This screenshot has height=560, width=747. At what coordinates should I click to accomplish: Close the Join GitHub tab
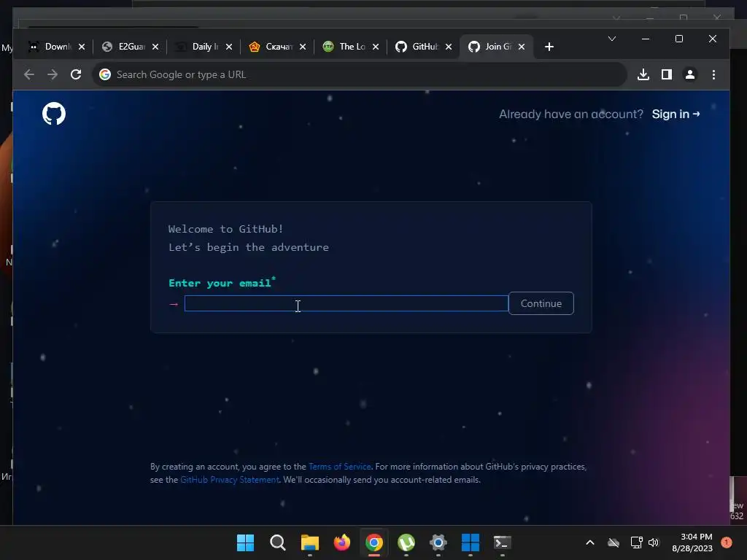(522, 47)
